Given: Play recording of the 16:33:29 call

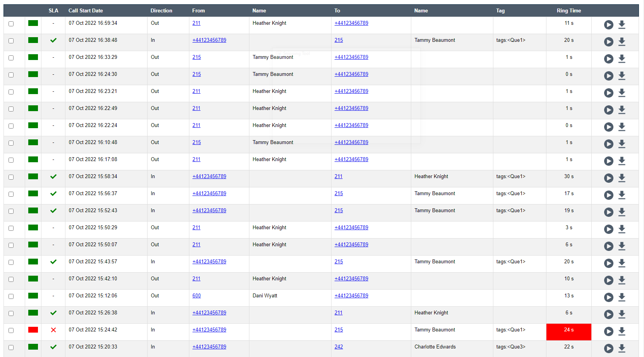Looking at the screenshot, I should tap(608, 59).
